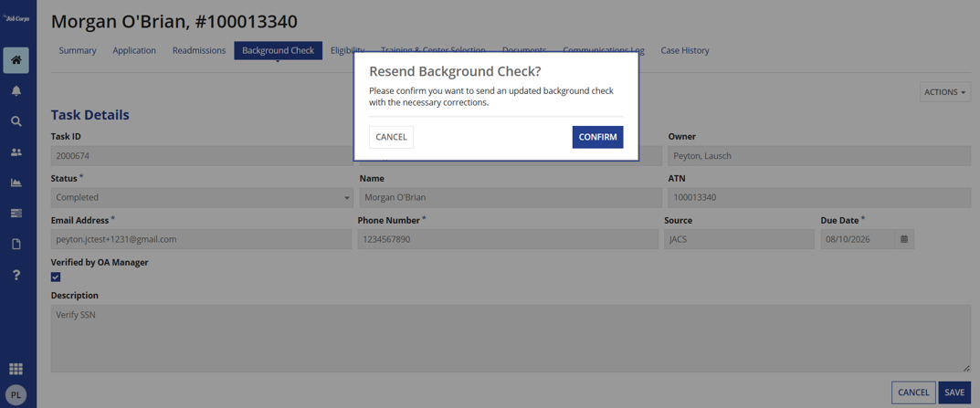Click the Description text area

click(511, 339)
